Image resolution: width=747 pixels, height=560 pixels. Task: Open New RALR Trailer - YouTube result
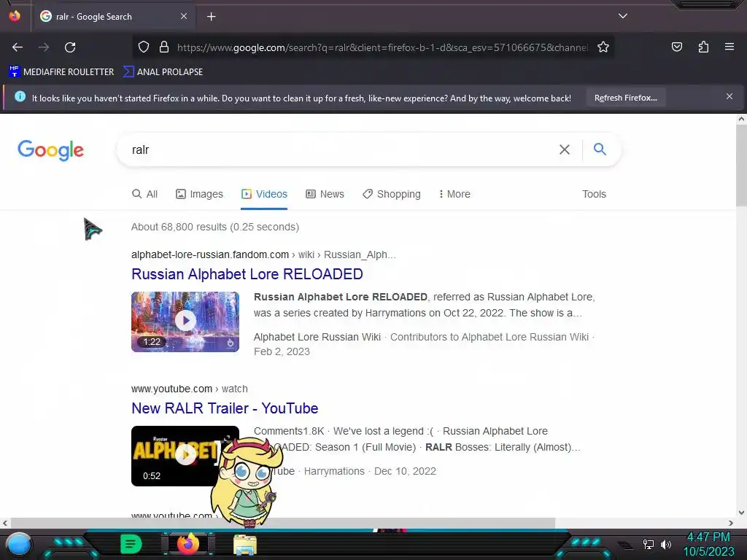(x=225, y=408)
